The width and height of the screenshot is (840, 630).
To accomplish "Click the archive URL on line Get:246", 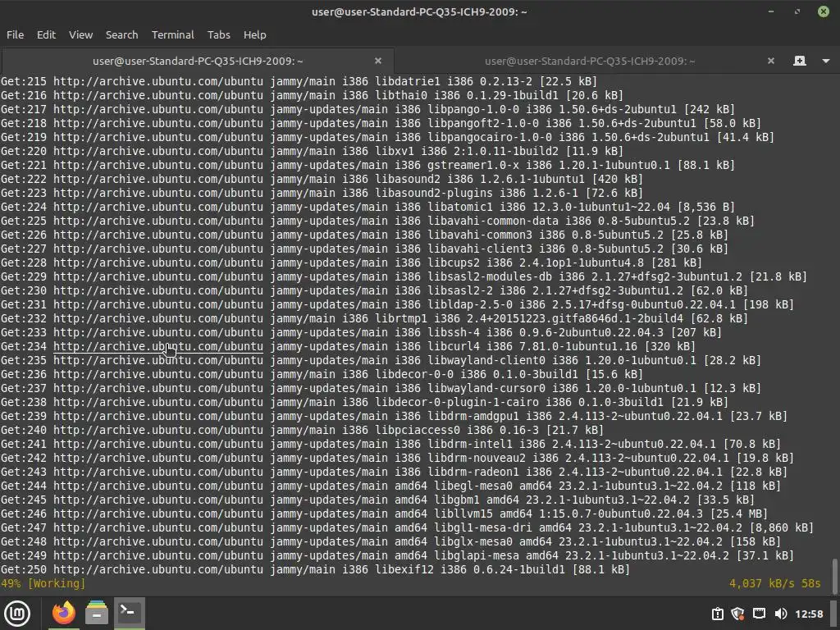I will point(158,514).
